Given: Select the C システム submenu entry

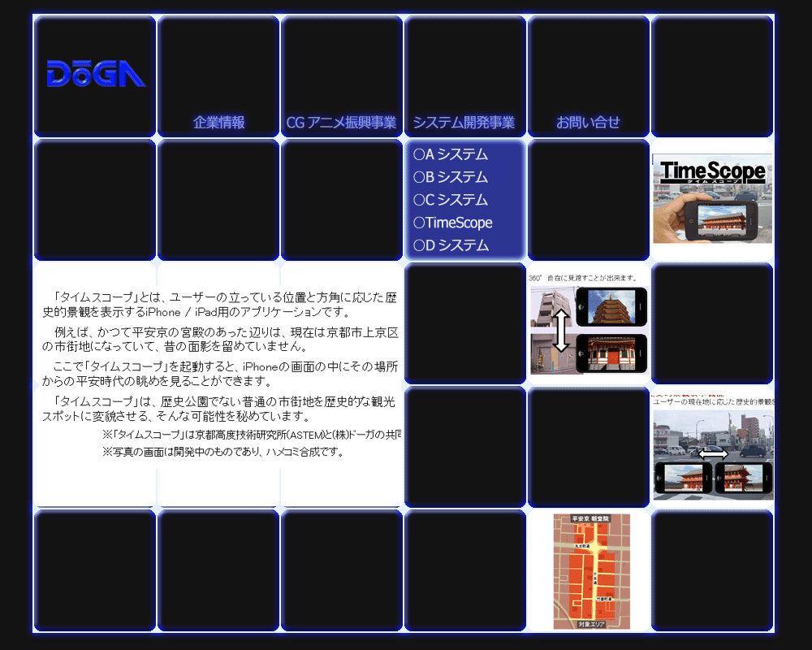Looking at the screenshot, I should [x=451, y=200].
